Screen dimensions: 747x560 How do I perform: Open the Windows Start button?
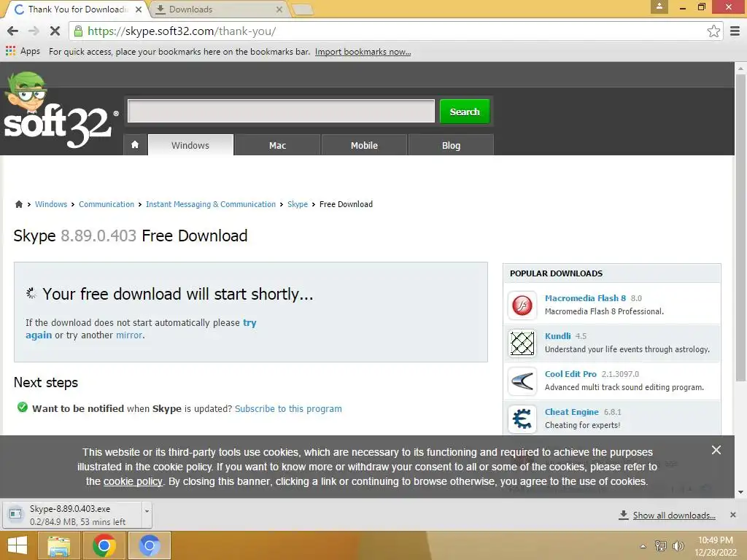[x=18, y=545]
